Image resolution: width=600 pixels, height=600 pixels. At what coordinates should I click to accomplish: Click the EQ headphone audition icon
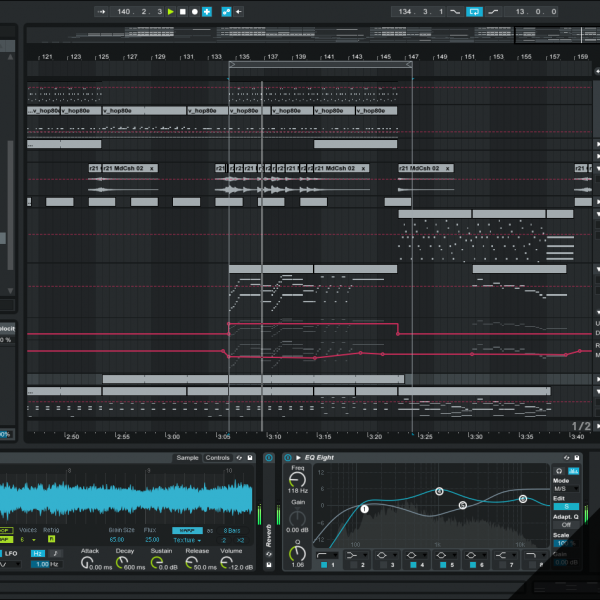pyautogui.click(x=559, y=470)
